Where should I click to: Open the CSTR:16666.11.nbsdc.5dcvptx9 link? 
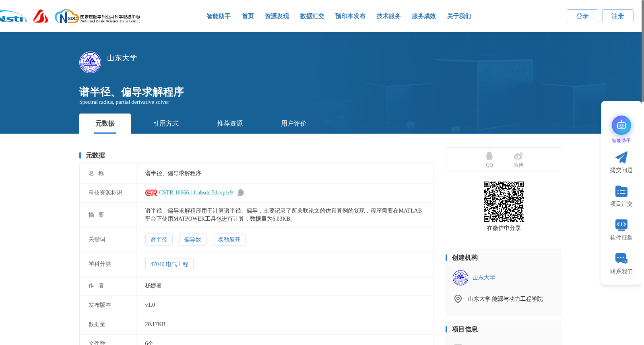[x=196, y=193]
